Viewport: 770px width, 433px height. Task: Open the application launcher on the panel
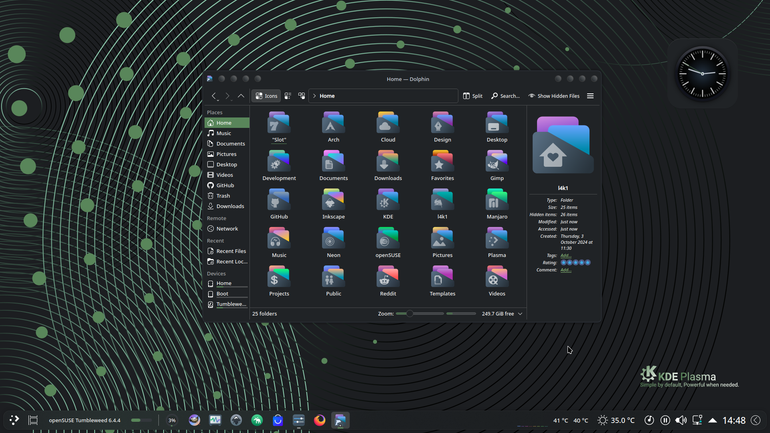tap(14, 420)
